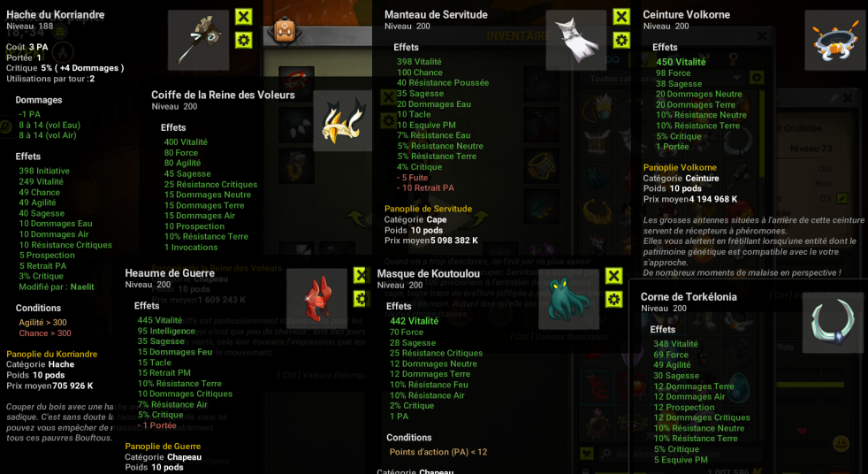This screenshot has width=868, height=474.
Task: Close the Heaume de Guerre tooltip
Action: 361,275
